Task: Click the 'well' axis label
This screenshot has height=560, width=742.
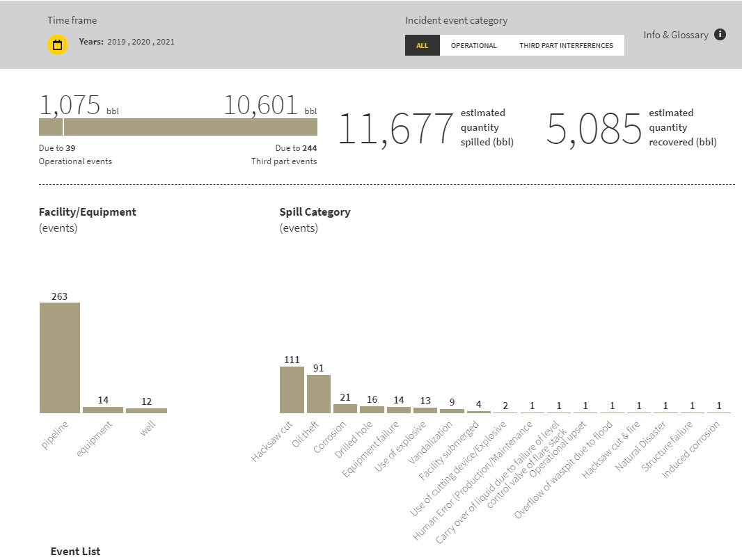Action: [x=148, y=428]
